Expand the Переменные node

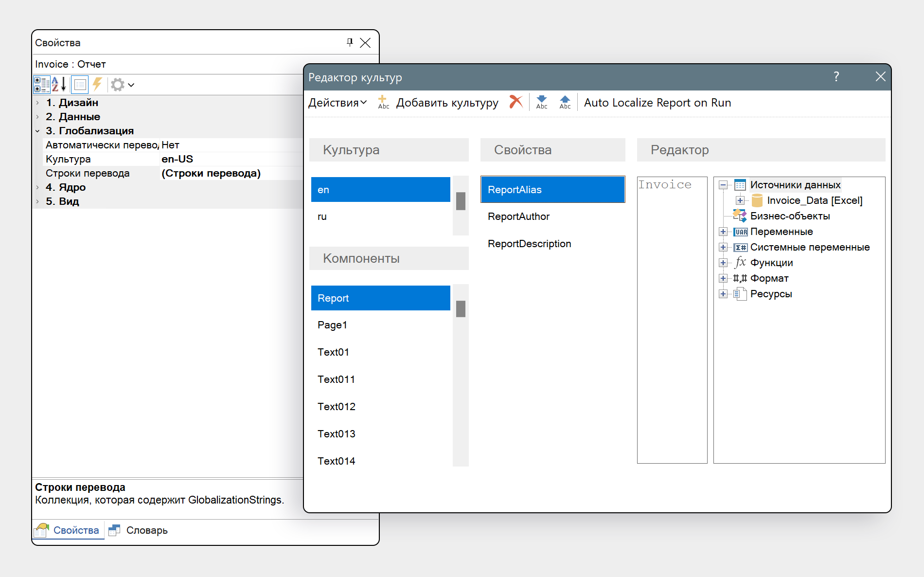coord(723,232)
